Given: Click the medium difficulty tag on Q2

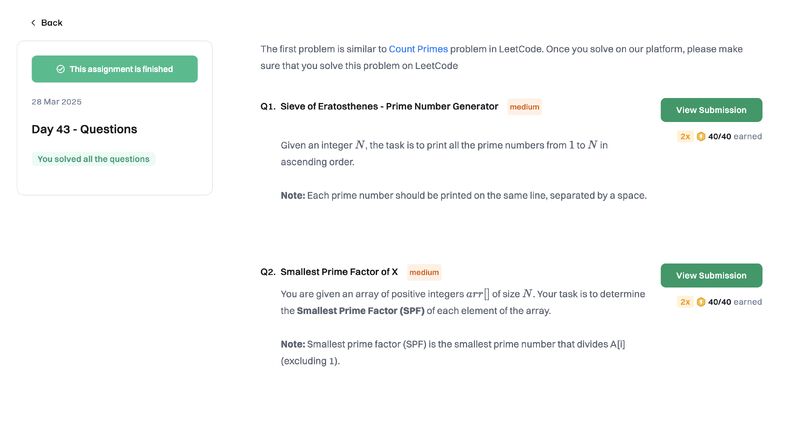Looking at the screenshot, I should coord(424,272).
